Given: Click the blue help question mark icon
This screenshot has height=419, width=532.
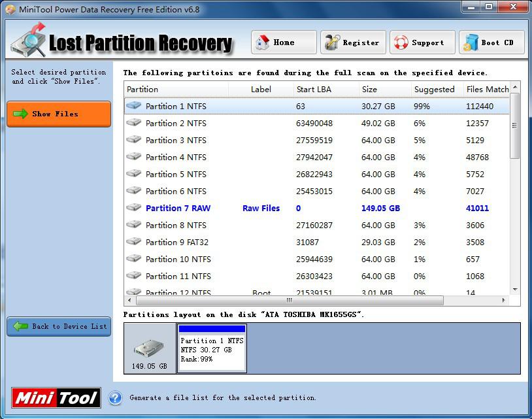Looking at the screenshot, I should (116, 397).
